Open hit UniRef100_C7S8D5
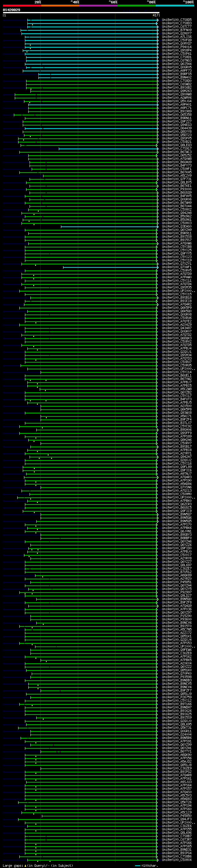The width and height of the screenshot is (197, 868). point(177,20)
